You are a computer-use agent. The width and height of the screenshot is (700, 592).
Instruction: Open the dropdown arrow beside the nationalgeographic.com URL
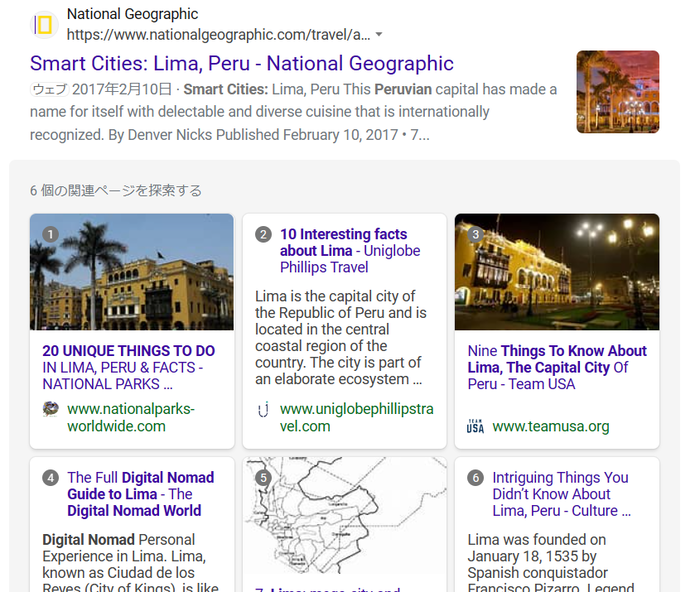[379, 34]
